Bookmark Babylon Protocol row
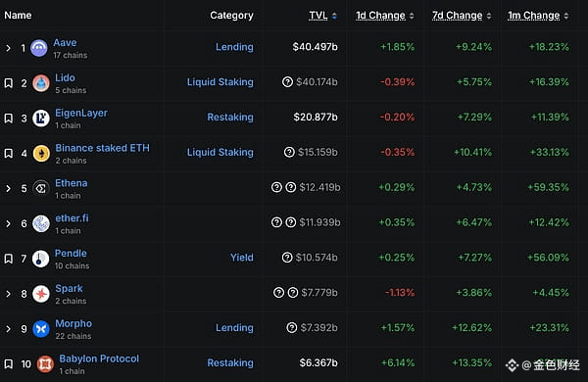The width and height of the screenshot is (588, 382). pos(8,364)
